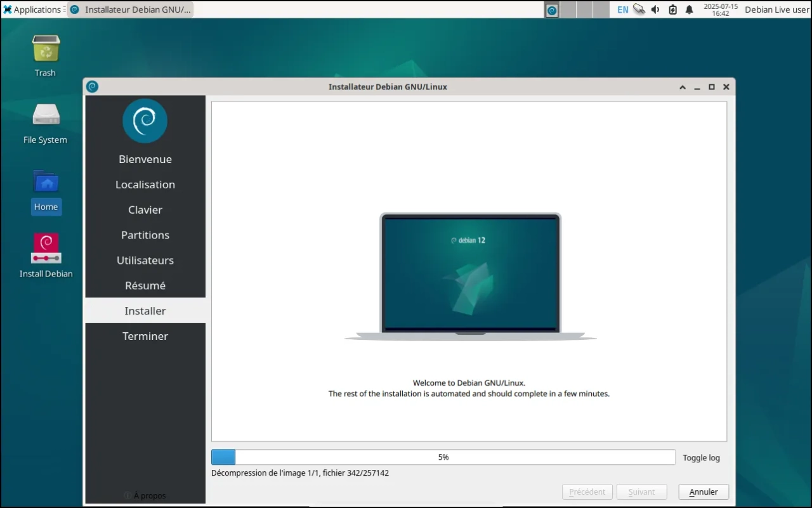
Task: Open the Home folder icon
Action: (46, 183)
